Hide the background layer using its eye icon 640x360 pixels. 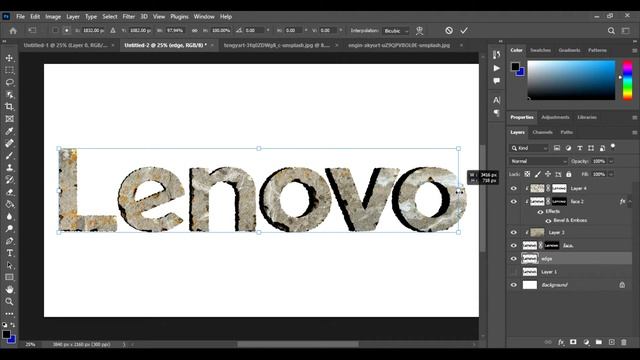514,285
